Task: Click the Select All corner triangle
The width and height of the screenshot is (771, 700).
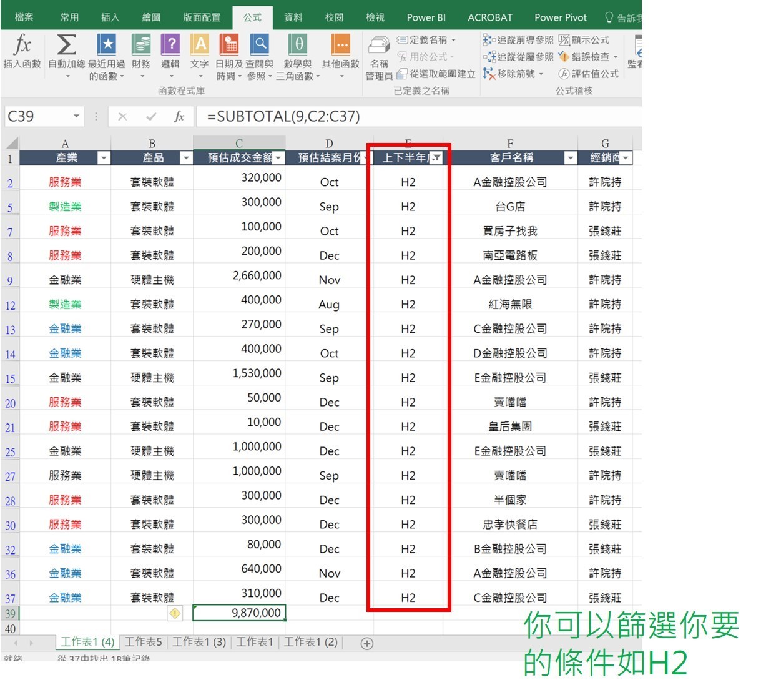Action: click(12, 143)
